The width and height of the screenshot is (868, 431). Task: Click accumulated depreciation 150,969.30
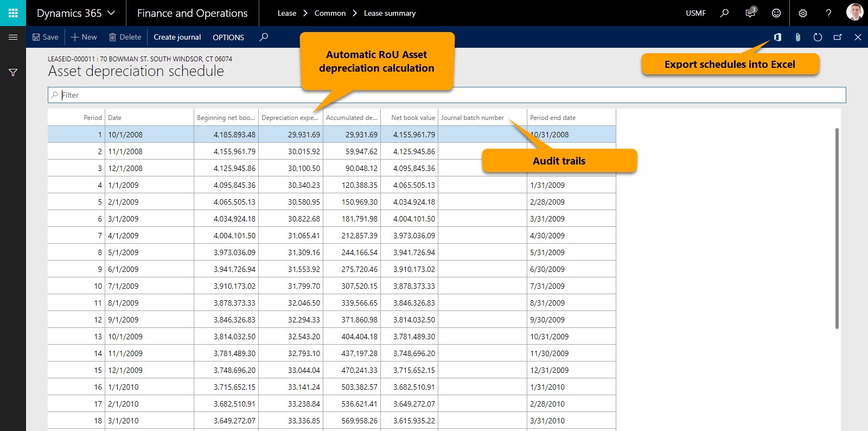click(352, 202)
